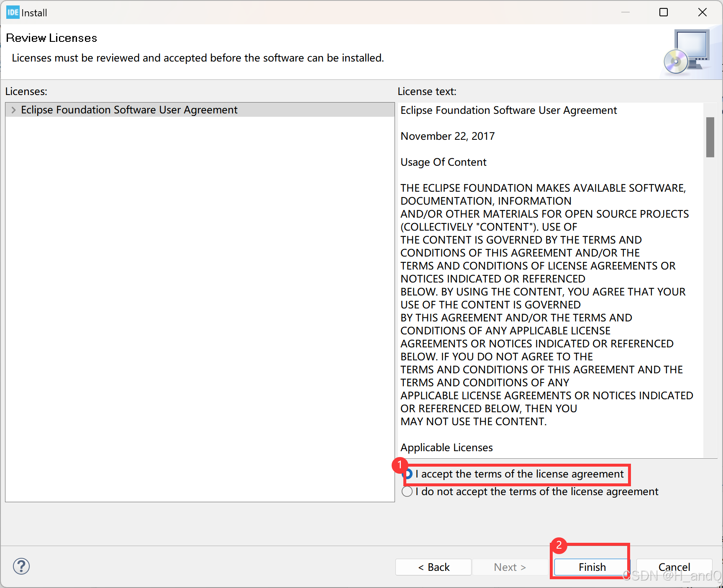Close the Install dialog window

click(702, 12)
